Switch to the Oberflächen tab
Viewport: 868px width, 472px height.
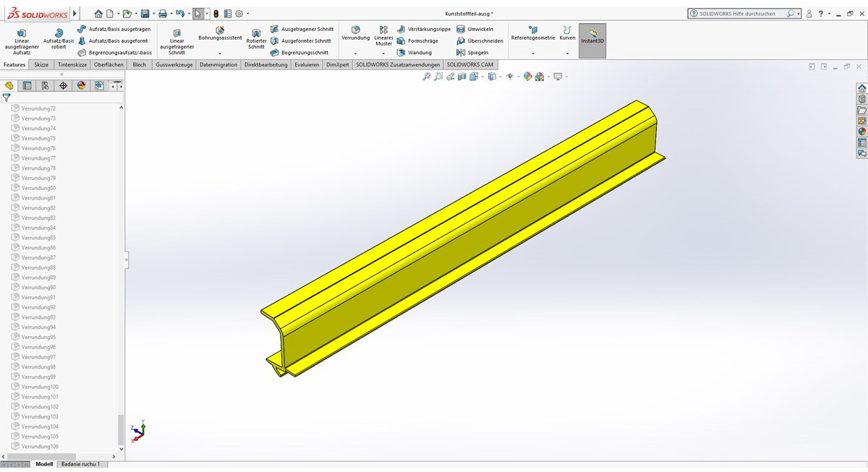click(109, 64)
